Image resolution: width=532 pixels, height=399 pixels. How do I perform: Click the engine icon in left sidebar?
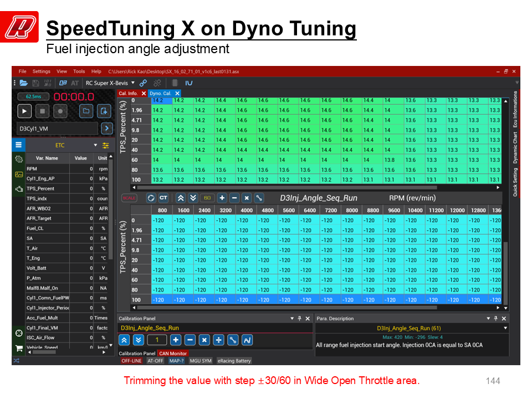click(x=19, y=189)
